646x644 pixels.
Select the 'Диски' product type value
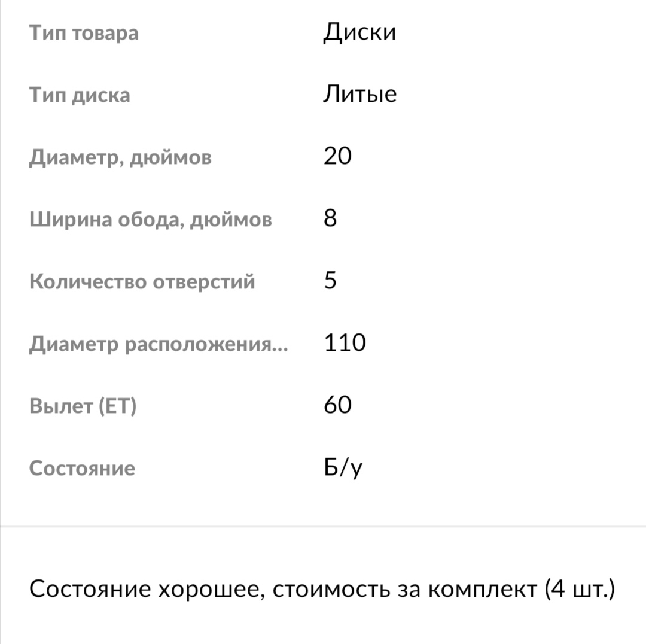[x=359, y=32]
